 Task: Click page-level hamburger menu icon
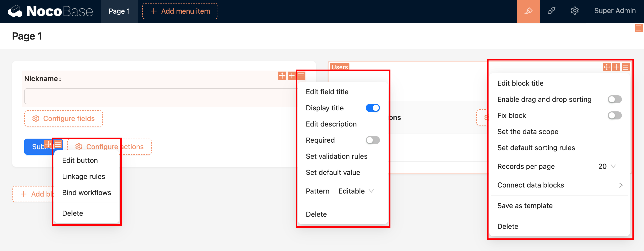pyautogui.click(x=638, y=28)
